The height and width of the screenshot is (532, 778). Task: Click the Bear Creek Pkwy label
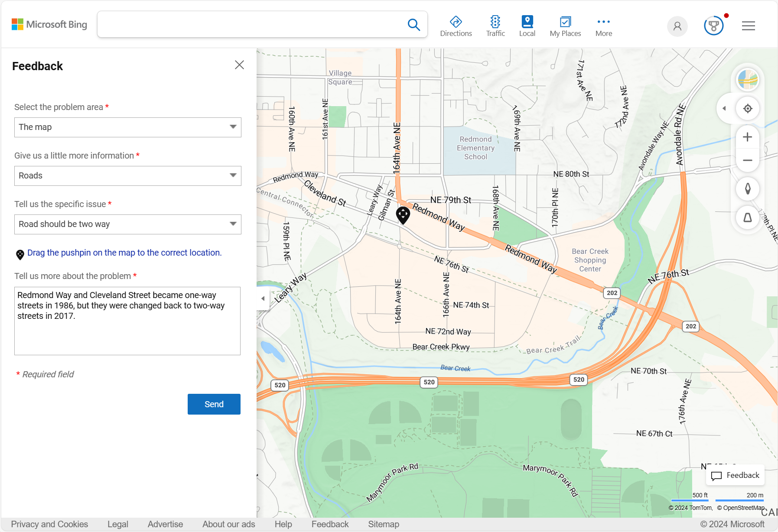[441, 347]
